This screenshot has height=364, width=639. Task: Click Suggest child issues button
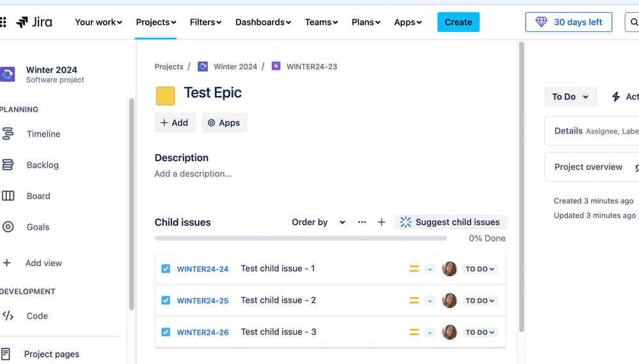point(450,223)
